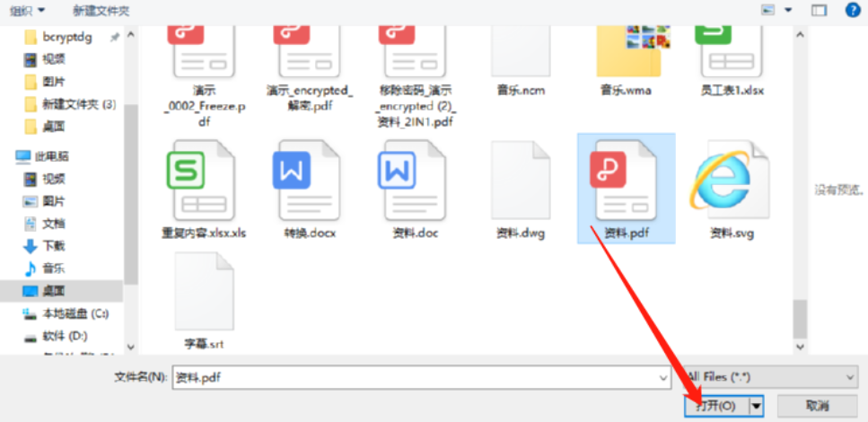This screenshot has width=868, height=422.
Task: Select the 音乐.ncm file icon
Action: (521, 51)
